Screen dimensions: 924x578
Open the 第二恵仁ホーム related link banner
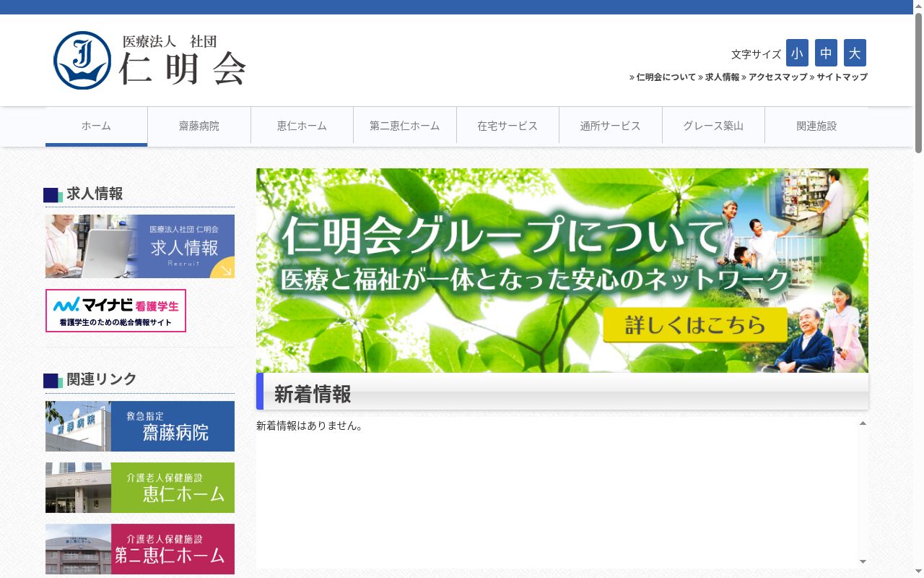coord(140,549)
